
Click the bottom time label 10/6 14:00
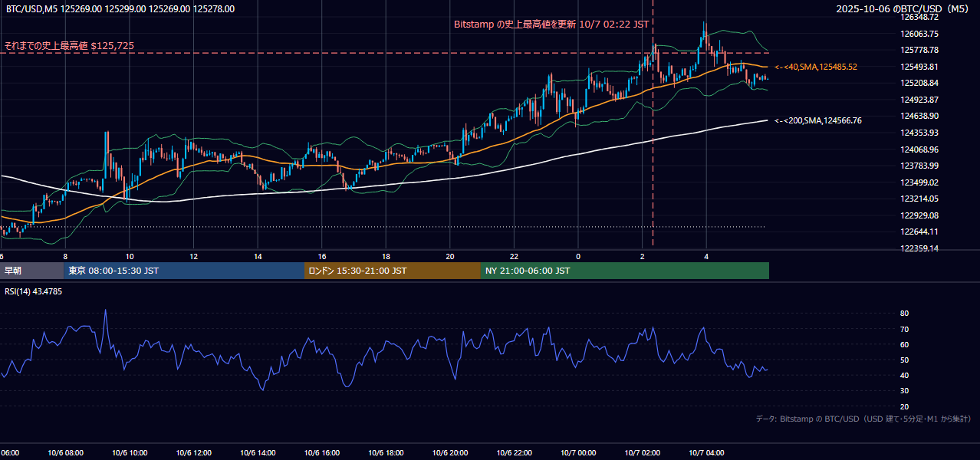258,452
